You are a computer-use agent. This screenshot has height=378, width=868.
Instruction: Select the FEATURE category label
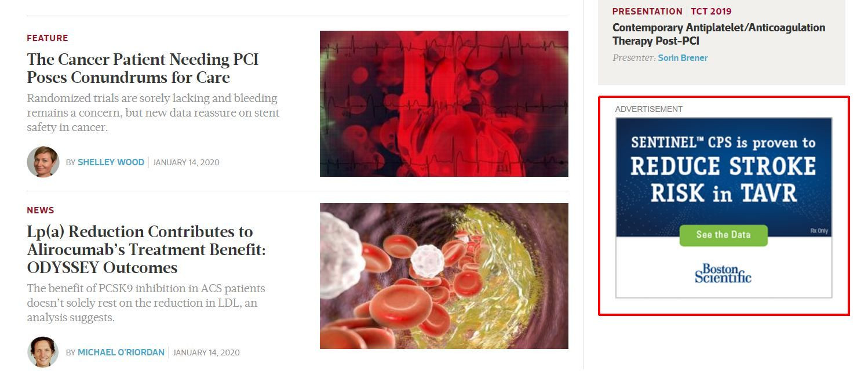[x=48, y=38]
